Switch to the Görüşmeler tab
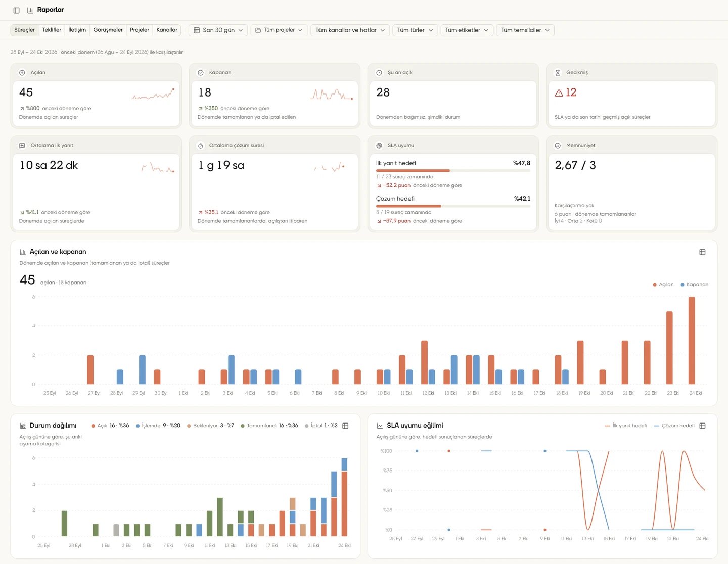The height and width of the screenshot is (564, 728). point(108,30)
